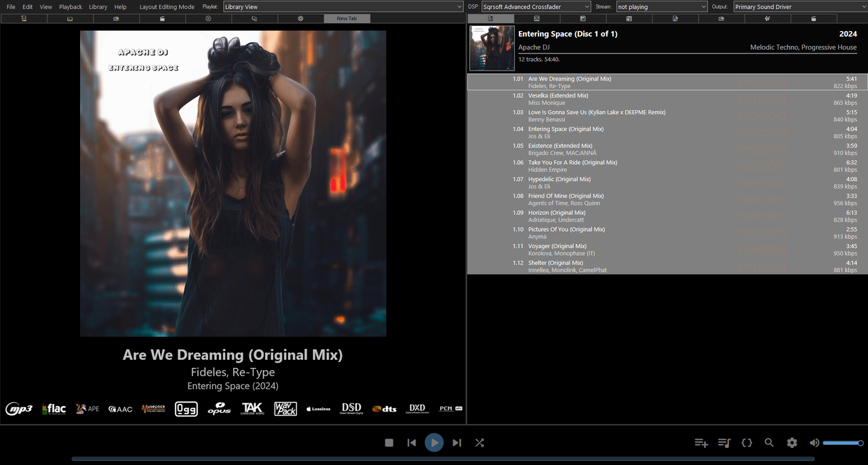Select track Hypedelic (Original Mix)

pos(667,182)
